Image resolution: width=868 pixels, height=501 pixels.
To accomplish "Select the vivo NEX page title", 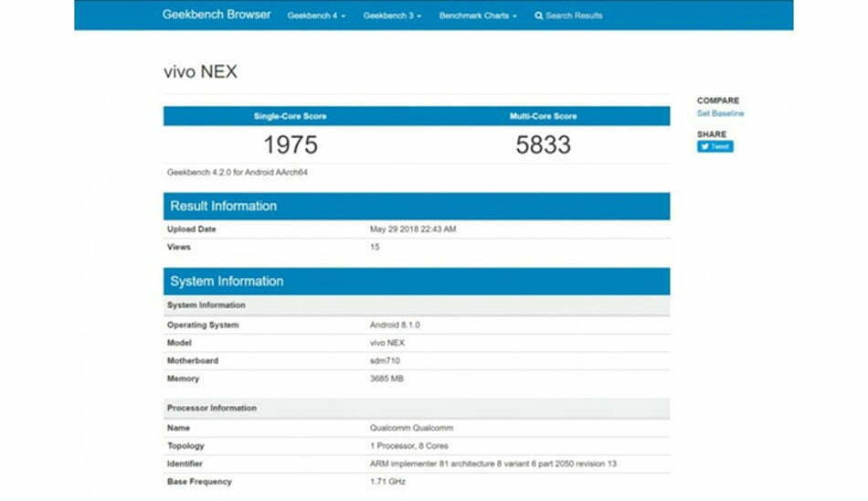I will point(200,71).
